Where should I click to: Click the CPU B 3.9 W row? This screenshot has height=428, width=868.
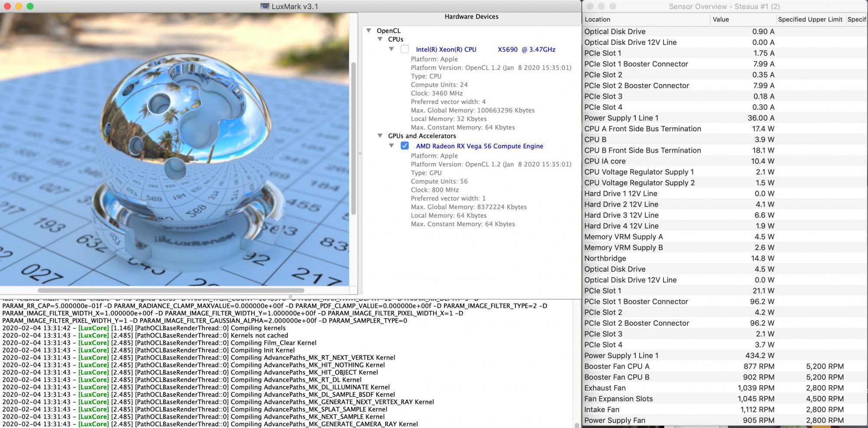click(x=724, y=140)
